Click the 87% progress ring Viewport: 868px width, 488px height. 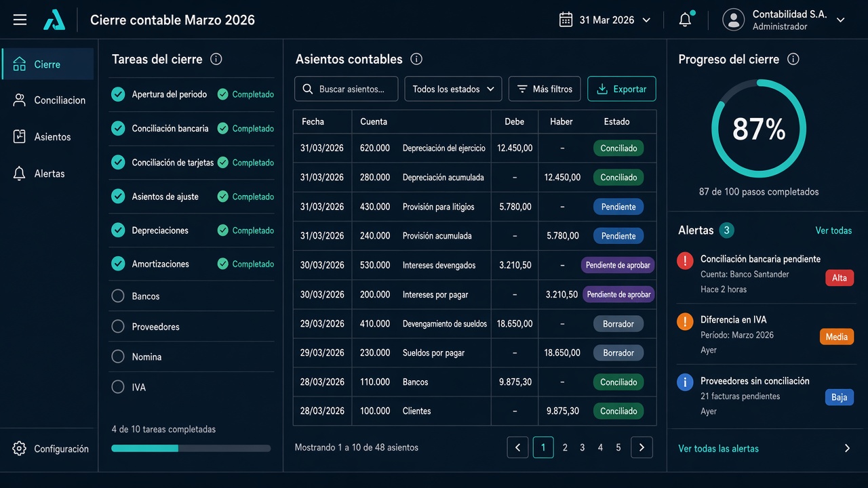click(x=759, y=129)
